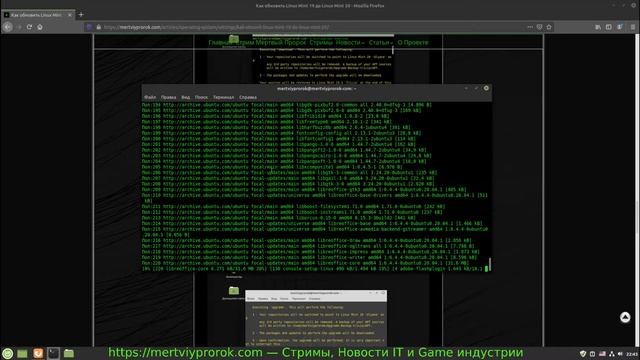This screenshot has width=640, height=360.
Task: Open the keyboard layout flag indicator
Action: tap(602, 354)
